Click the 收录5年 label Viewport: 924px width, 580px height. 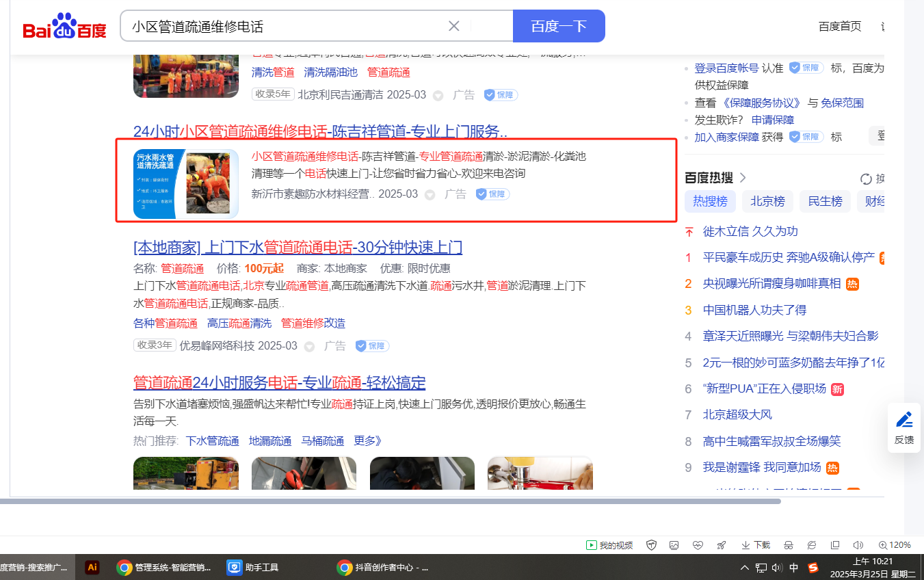(273, 94)
